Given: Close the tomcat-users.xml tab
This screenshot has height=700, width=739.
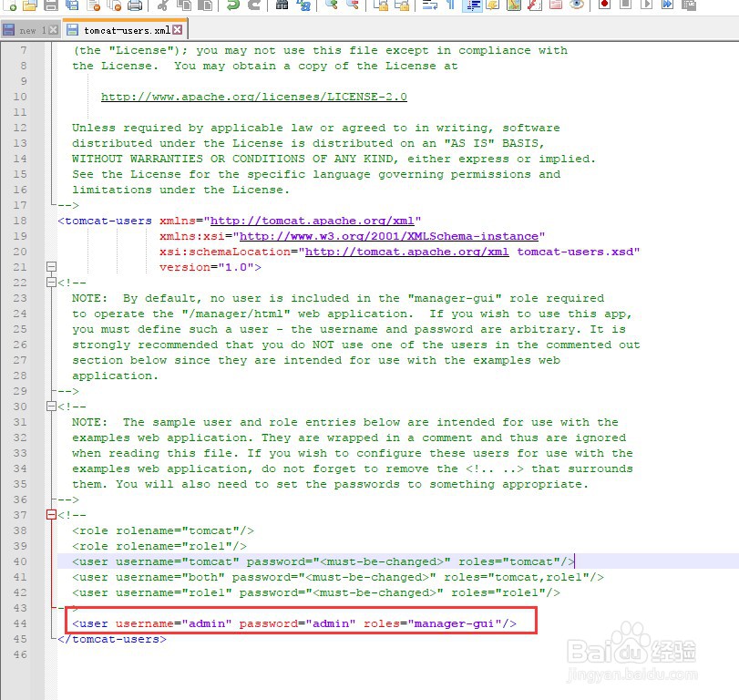Looking at the screenshot, I should 177,30.
